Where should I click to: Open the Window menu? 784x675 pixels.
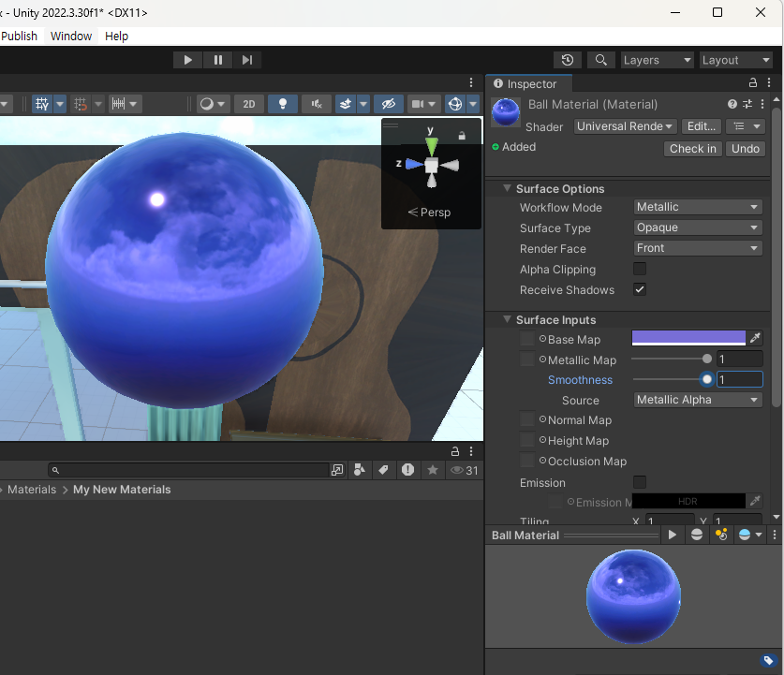click(71, 36)
